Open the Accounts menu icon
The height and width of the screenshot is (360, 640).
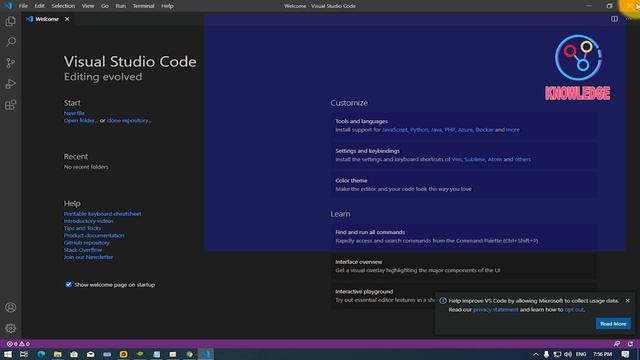pos(11,307)
